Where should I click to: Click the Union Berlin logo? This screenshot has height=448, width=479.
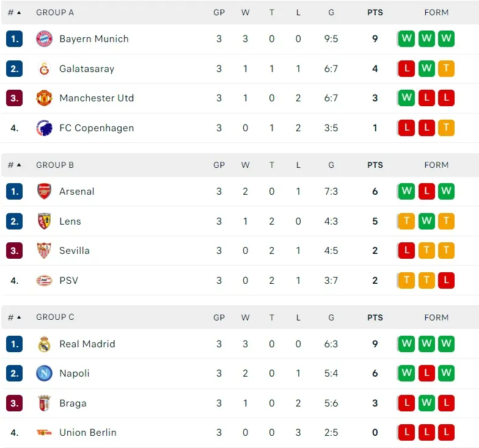(44, 433)
